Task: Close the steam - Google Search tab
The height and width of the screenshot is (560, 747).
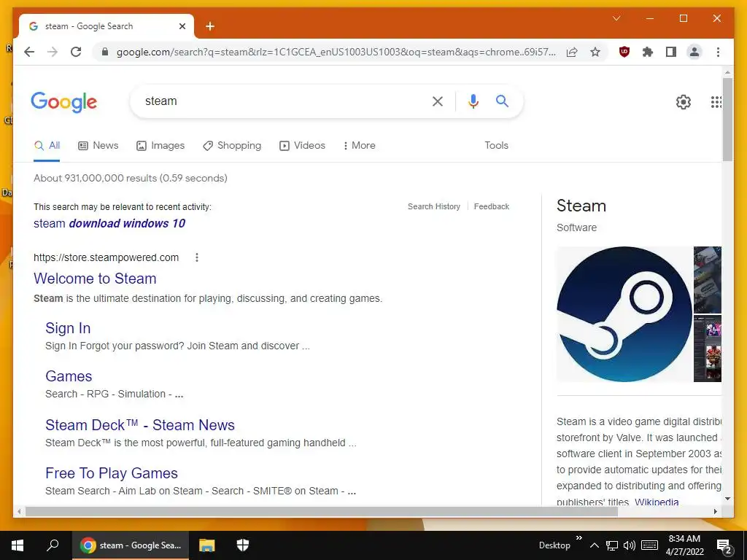Action: click(182, 26)
